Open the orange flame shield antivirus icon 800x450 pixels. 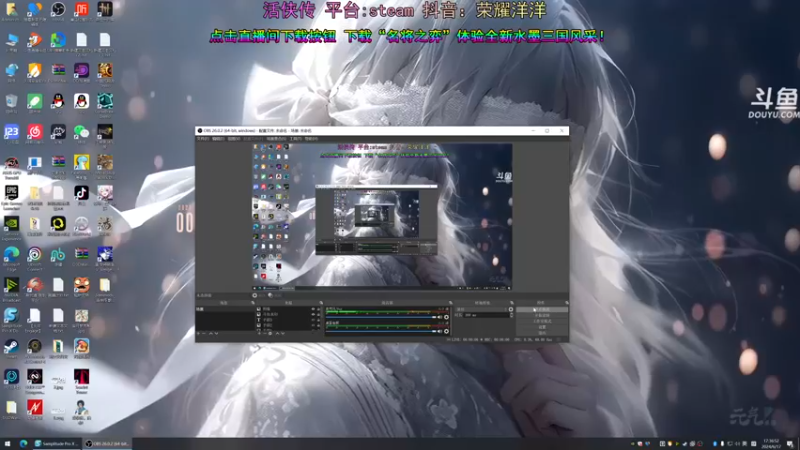coord(35,70)
